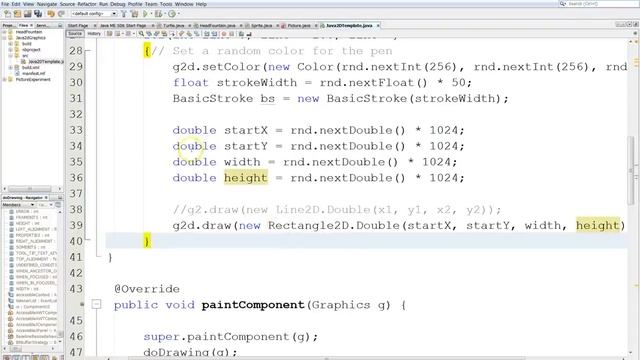Open the Edit menu
This screenshot has height=360, width=640.
pyautogui.click(x=16, y=4)
